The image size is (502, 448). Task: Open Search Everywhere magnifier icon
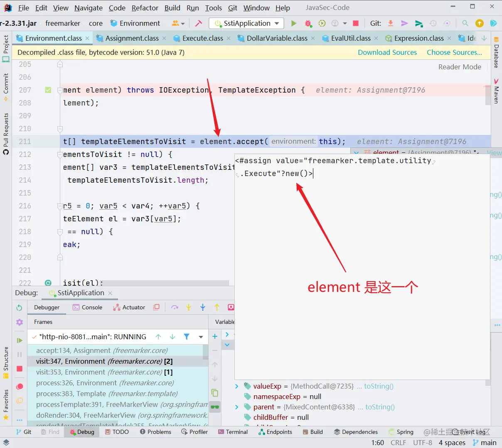click(465, 23)
